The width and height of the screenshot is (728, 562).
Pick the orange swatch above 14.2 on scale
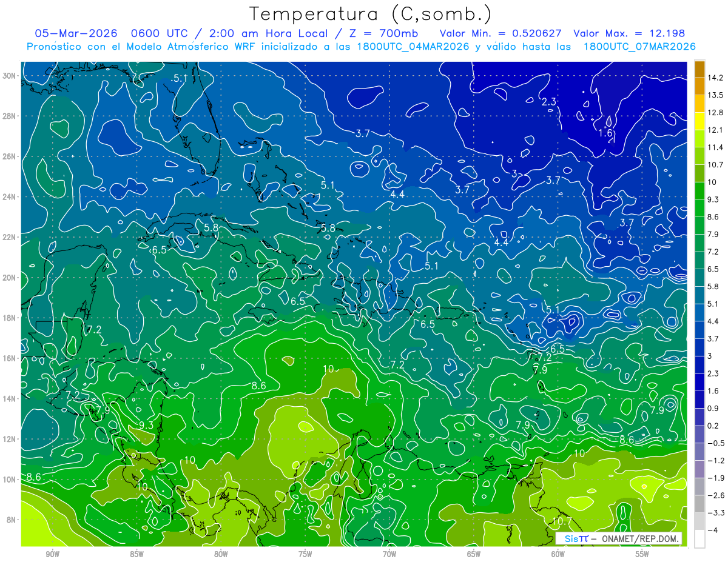(x=699, y=69)
